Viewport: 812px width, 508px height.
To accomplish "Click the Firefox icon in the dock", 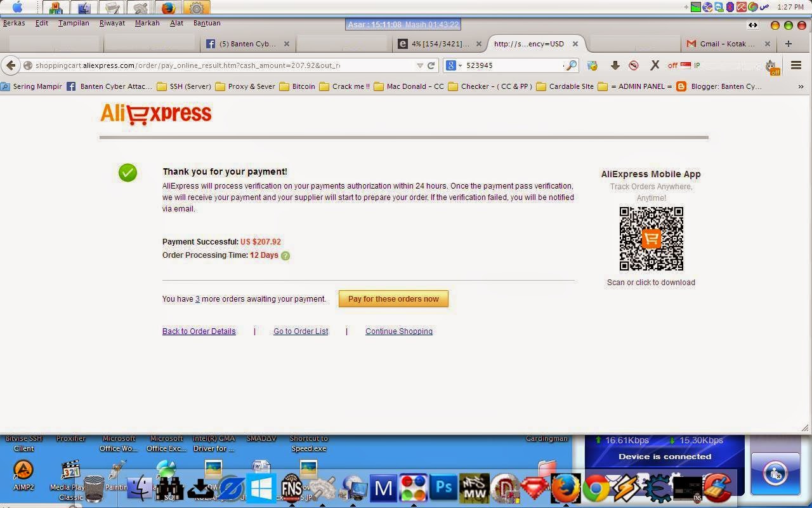I will [x=565, y=489].
